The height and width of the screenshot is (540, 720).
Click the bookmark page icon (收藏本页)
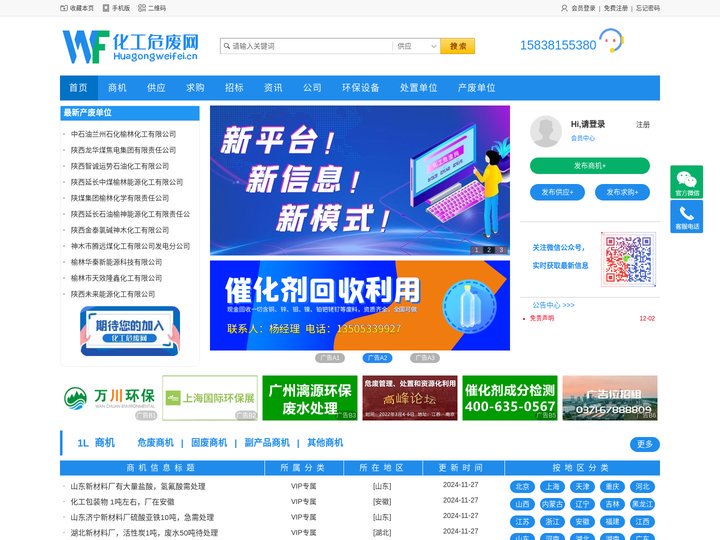pyautogui.click(x=64, y=8)
